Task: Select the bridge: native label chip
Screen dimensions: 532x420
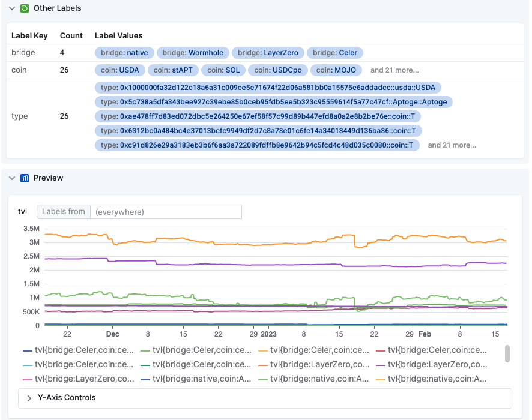Action: point(124,53)
